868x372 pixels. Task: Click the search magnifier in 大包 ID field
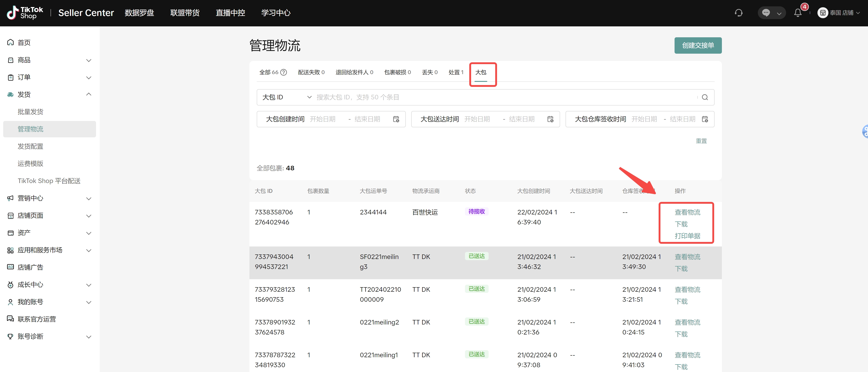click(x=705, y=97)
